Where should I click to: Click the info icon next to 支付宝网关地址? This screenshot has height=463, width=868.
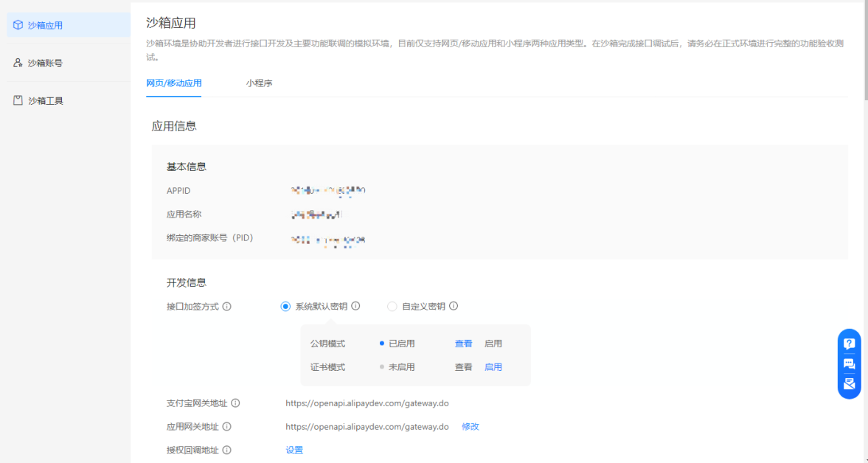(235, 403)
